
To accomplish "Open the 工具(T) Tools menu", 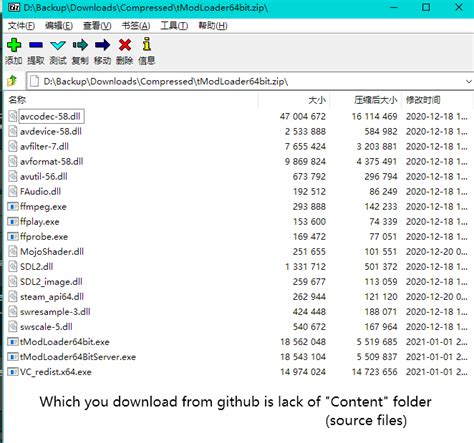I will point(174,26).
